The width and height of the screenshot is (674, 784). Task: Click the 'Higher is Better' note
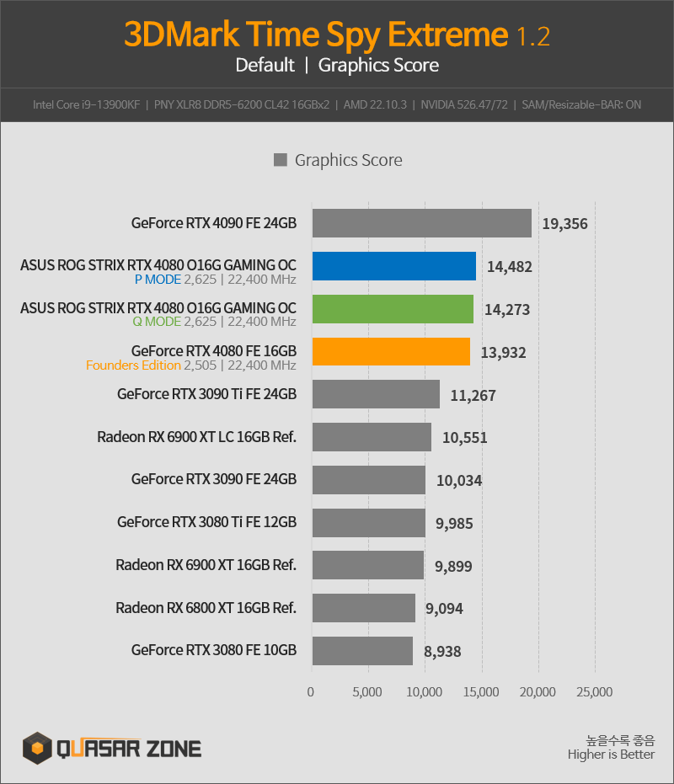coord(611,755)
